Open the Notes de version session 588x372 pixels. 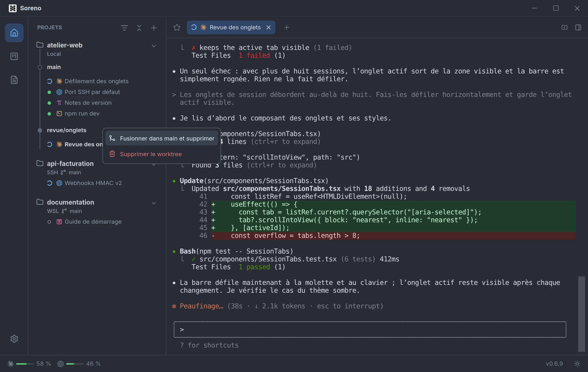click(88, 103)
